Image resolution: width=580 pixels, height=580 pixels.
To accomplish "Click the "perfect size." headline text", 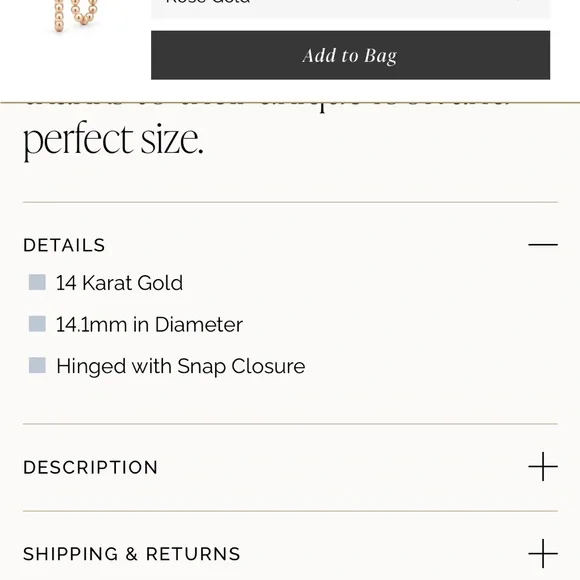I will (113, 141).
